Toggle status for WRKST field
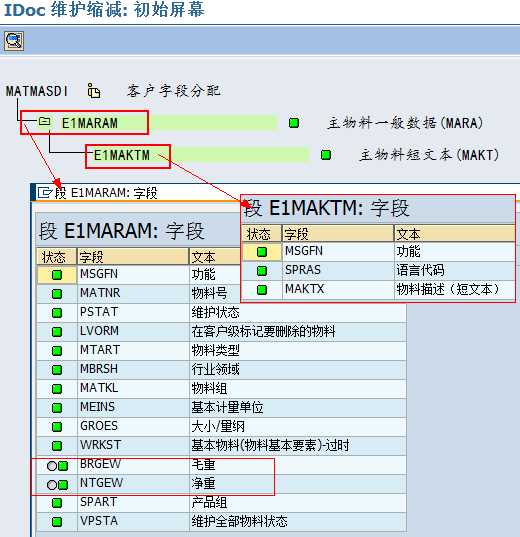 57,446
